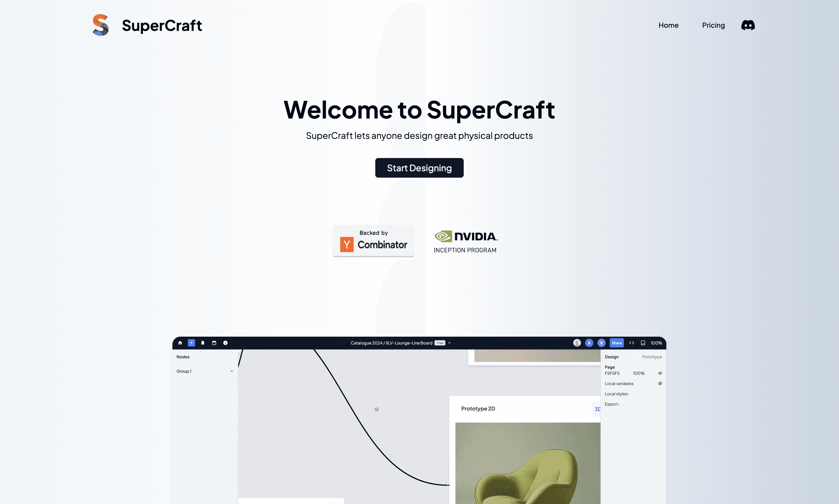Viewport: 839px width, 504px height.
Task: Click the grid/pages icon in toolbar
Action: [x=214, y=342]
